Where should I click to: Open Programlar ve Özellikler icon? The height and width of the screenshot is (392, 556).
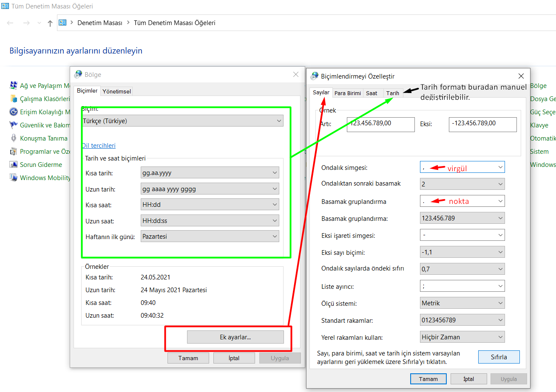pyautogui.click(x=13, y=152)
